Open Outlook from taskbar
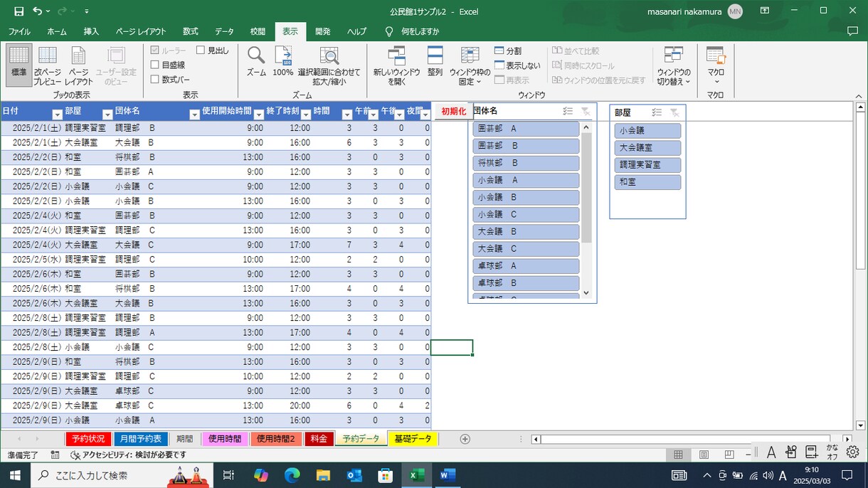This screenshot has height=488, width=868. [x=354, y=474]
